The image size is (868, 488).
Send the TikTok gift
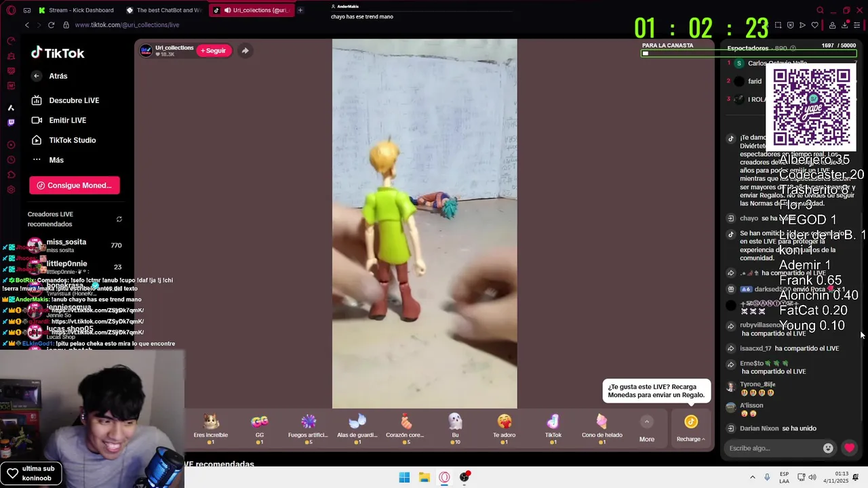[x=553, y=429]
